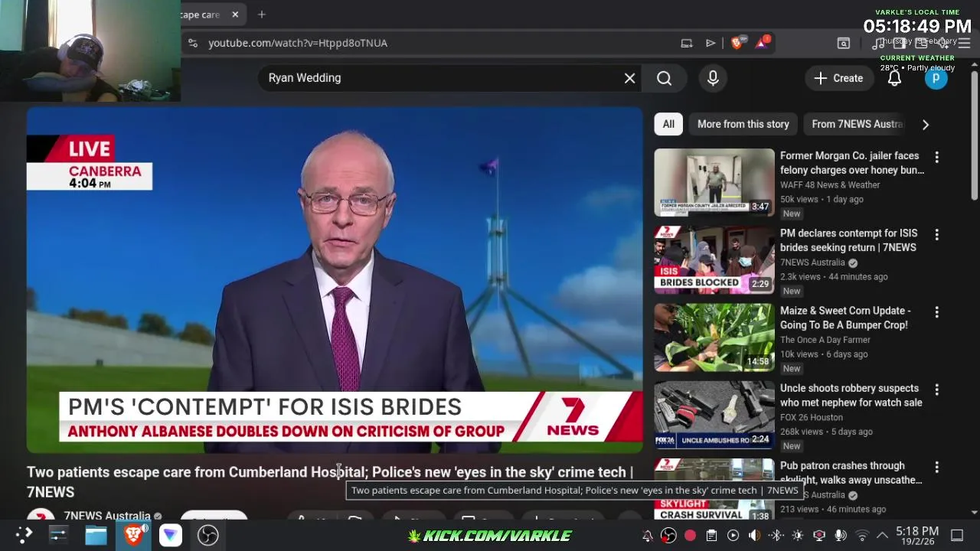980x551 pixels.
Task: Visit FOX 26 Houston channel
Action: point(812,417)
